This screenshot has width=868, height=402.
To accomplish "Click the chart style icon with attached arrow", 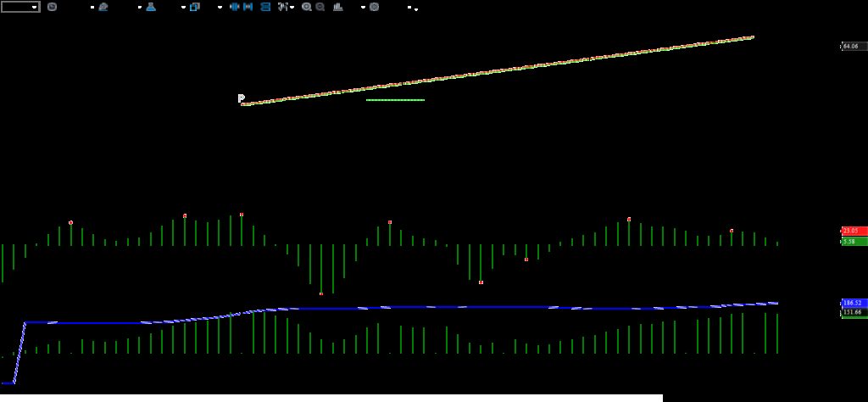I will (285, 7).
